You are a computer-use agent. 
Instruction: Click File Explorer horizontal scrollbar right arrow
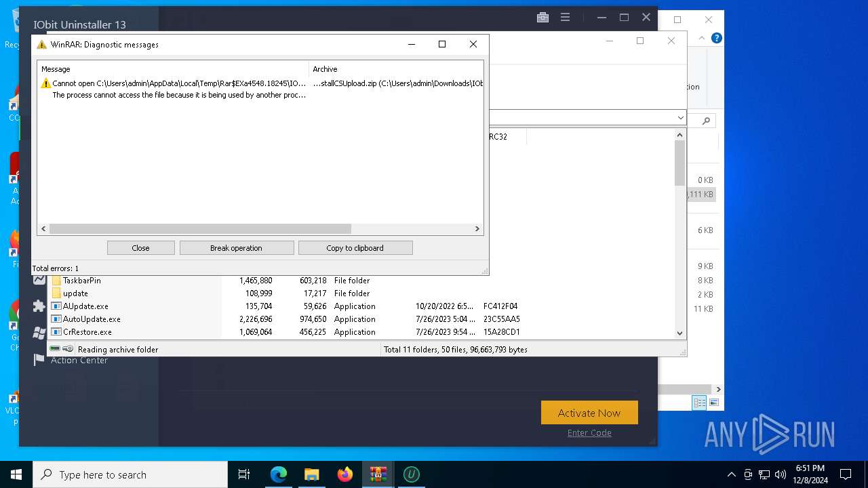coord(718,390)
